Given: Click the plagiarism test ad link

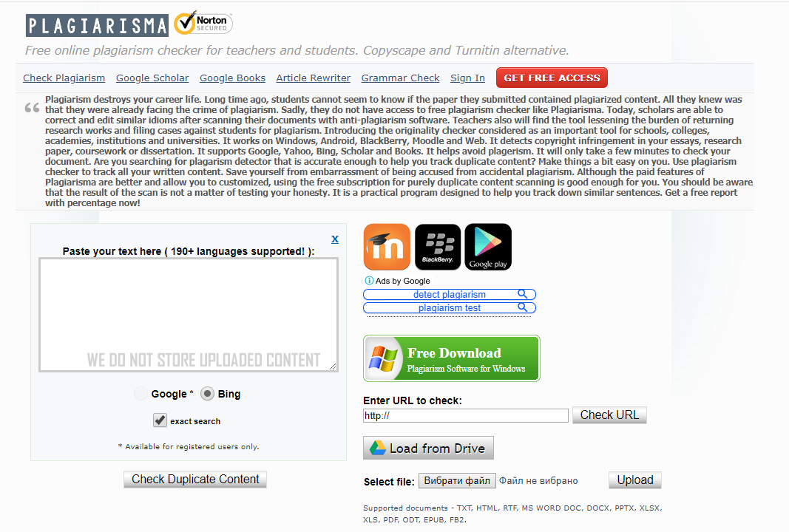Looking at the screenshot, I should (450, 307).
